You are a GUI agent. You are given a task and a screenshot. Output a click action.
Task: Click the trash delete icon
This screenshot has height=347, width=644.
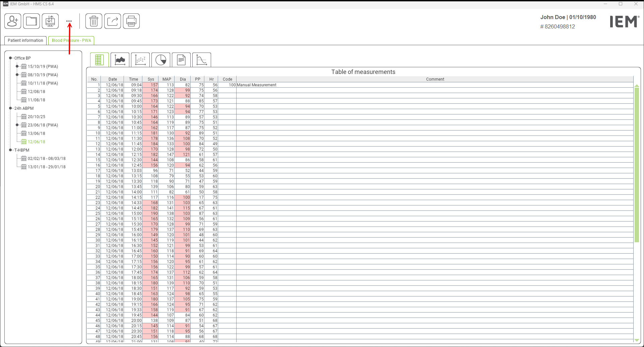click(94, 21)
